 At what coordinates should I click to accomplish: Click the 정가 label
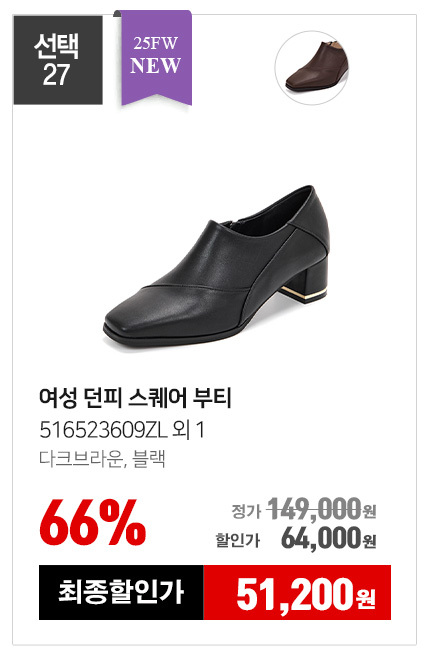(x=246, y=511)
